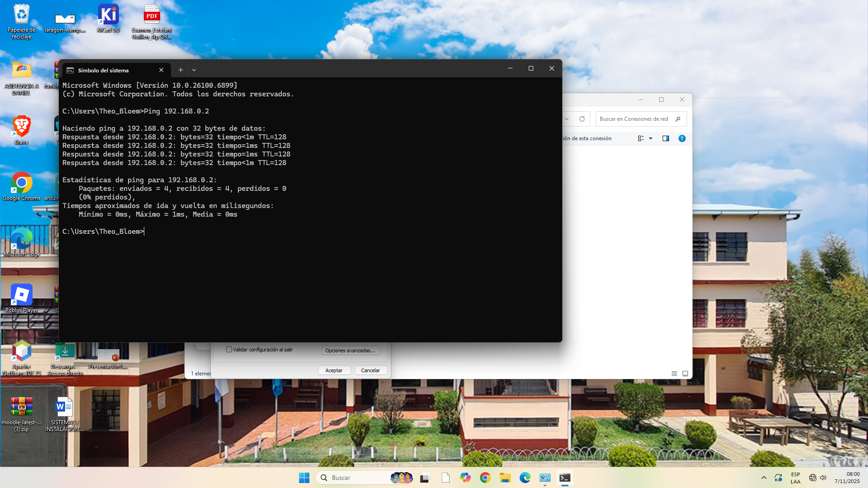Click the Aceptar button

(334, 370)
